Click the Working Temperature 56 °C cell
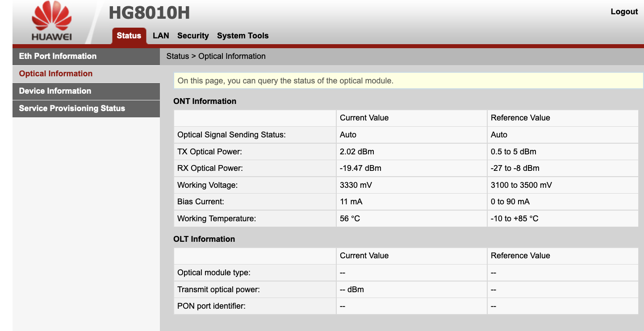The image size is (644, 331). click(411, 219)
